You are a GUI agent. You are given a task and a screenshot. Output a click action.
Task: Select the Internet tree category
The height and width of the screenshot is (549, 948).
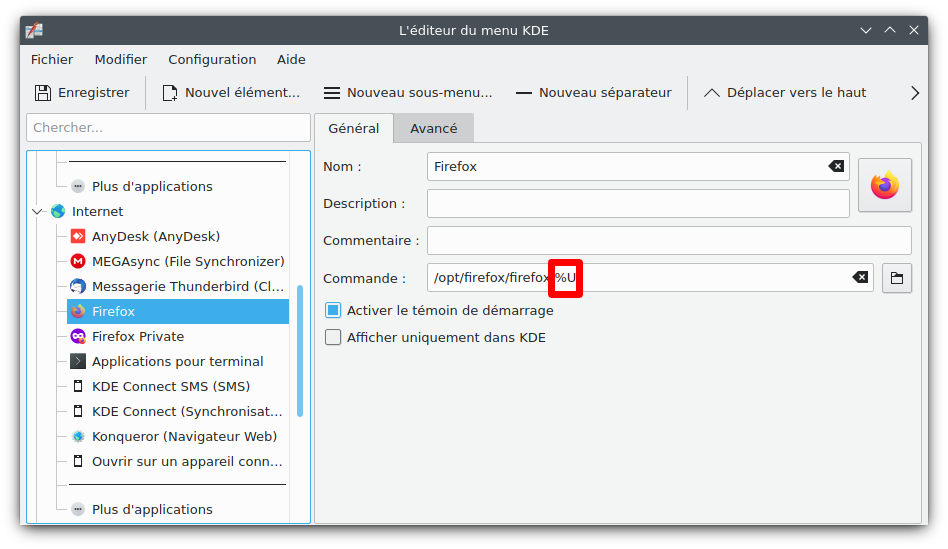click(97, 212)
